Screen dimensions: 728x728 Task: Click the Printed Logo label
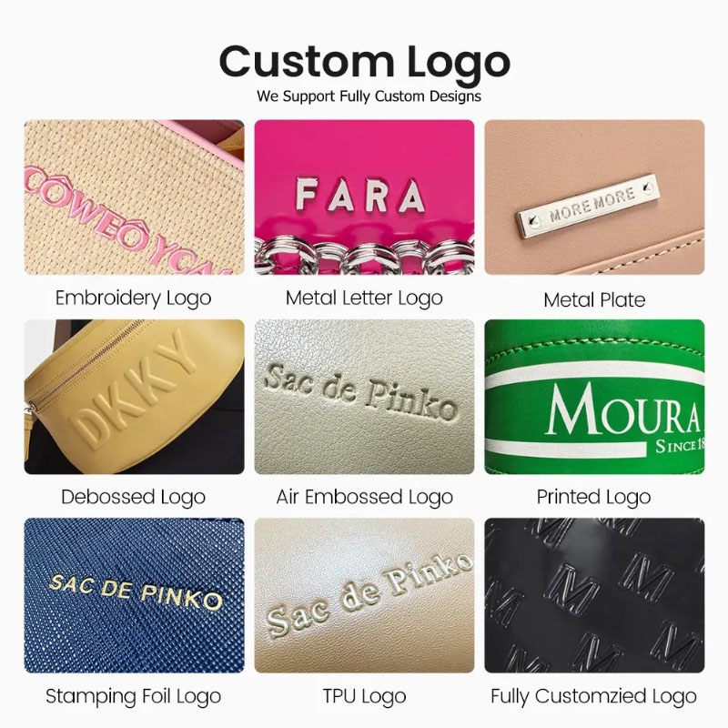pos(594,498)
